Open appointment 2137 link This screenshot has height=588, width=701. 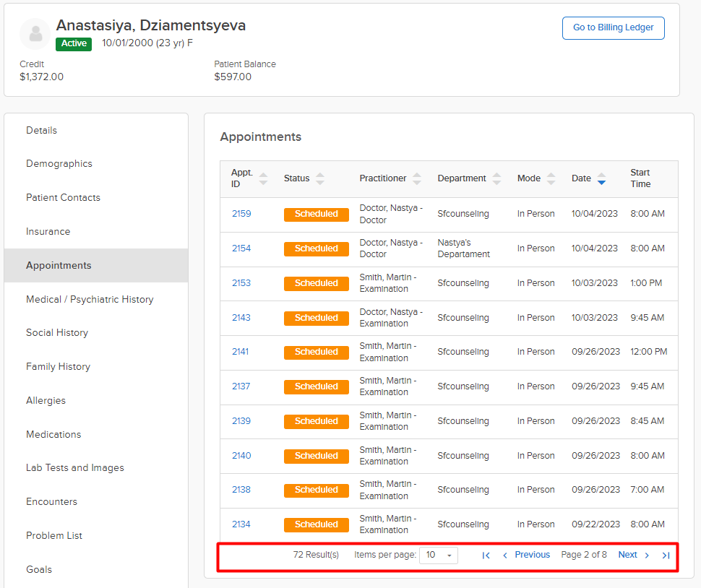pos(241,386)
